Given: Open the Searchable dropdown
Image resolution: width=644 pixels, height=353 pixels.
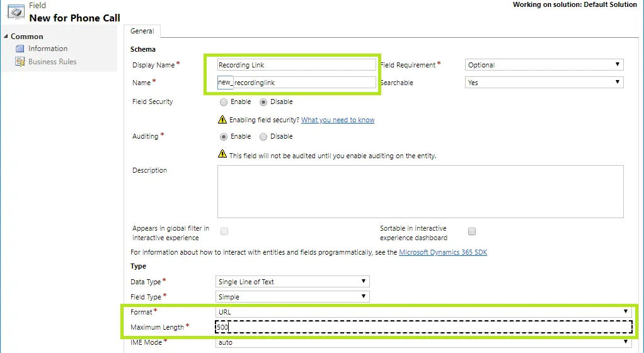Looking at the screenshot, I should [x=544, y=82].
